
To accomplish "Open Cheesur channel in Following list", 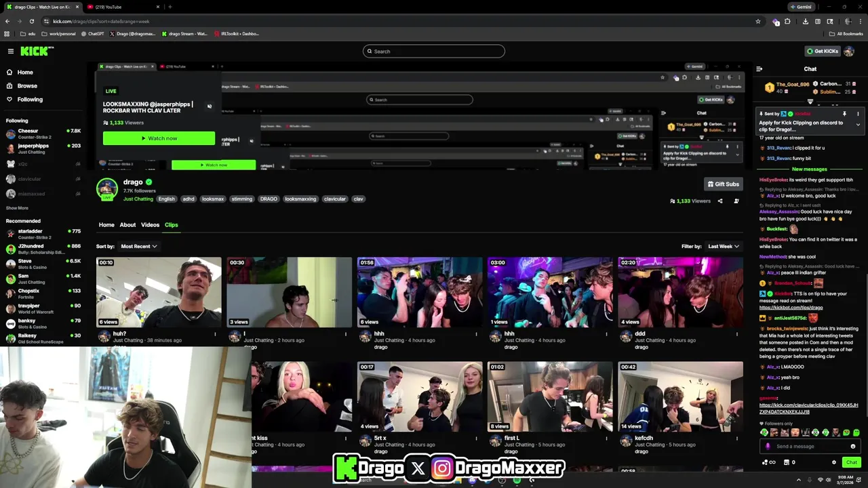I will (x=43, y=134).
